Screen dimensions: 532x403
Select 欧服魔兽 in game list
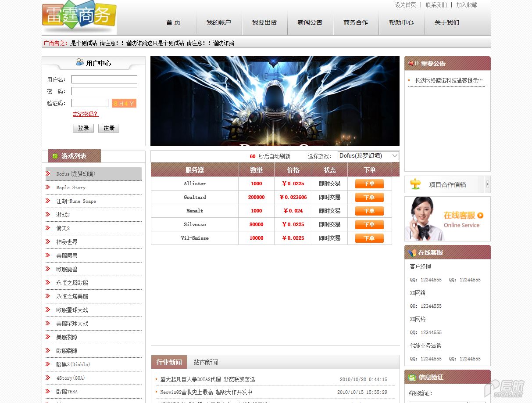click(93, 269)
